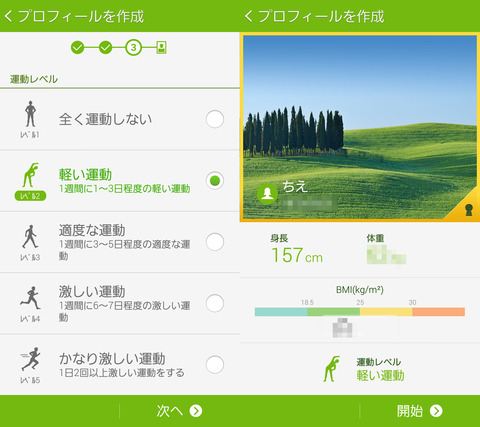Tap the keyhole lock icon on cover photo
The width and height of the screenshot is (480, 427).
[469, 210]
